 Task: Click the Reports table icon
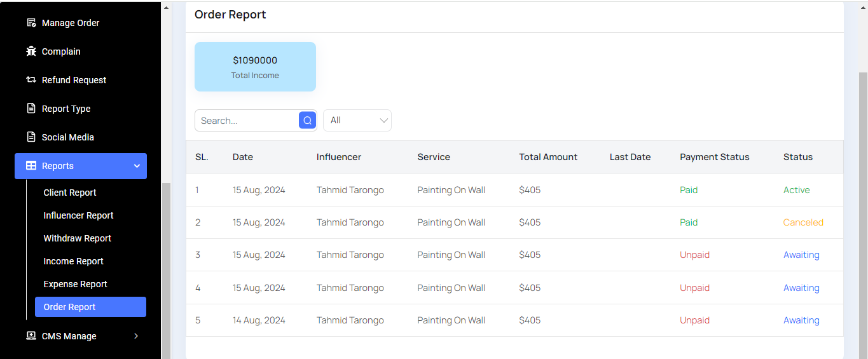[x=31, y=166]
